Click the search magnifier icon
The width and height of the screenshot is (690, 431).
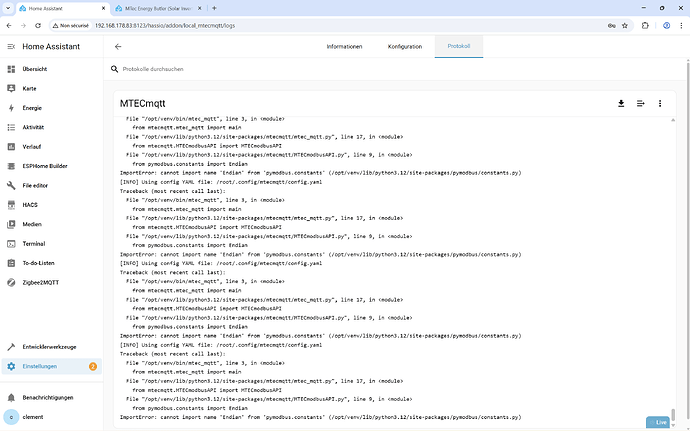click(x=114, y=69)
